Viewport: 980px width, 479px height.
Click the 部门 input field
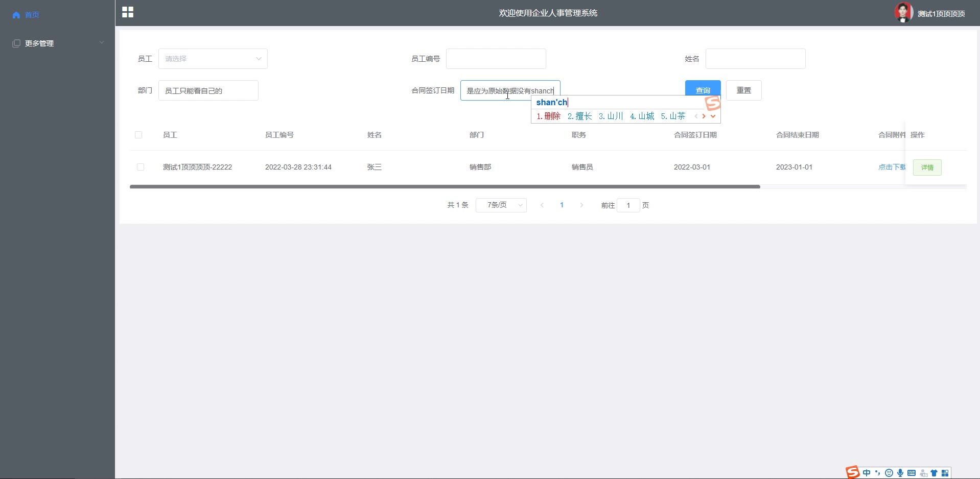point(208,90)
